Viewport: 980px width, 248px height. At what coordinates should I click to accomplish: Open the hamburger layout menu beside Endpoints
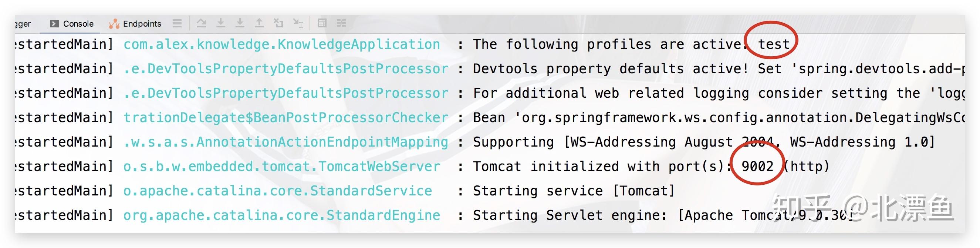click(177, 24)
